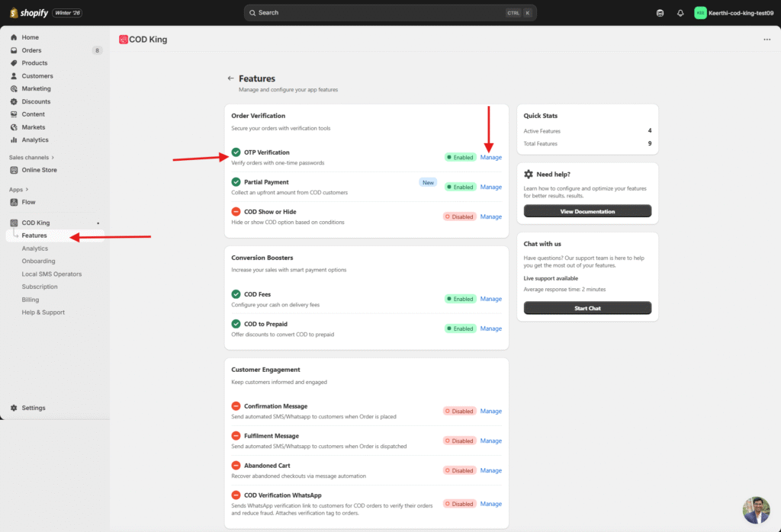The height and width of the screenshot is (532, 781).
Task: Click the store activity icon near bell
Action: click(x=660, y=13)
